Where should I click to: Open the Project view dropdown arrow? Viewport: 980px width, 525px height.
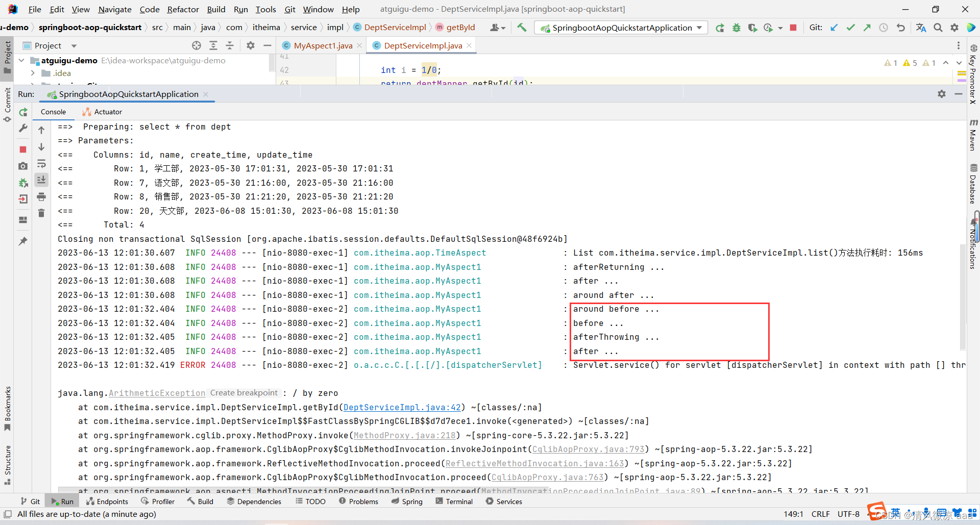click(x=74, y=46)
